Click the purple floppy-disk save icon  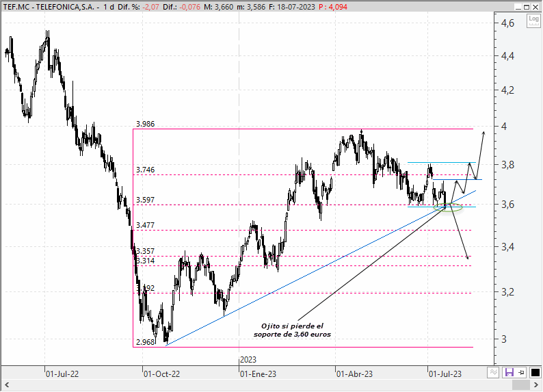509,373
